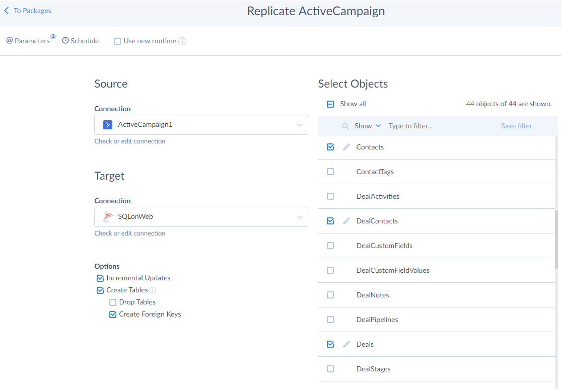The image size is (562, 392).
Task: Click the pencil edit icon beside Contacts
Action: (346, 147)
